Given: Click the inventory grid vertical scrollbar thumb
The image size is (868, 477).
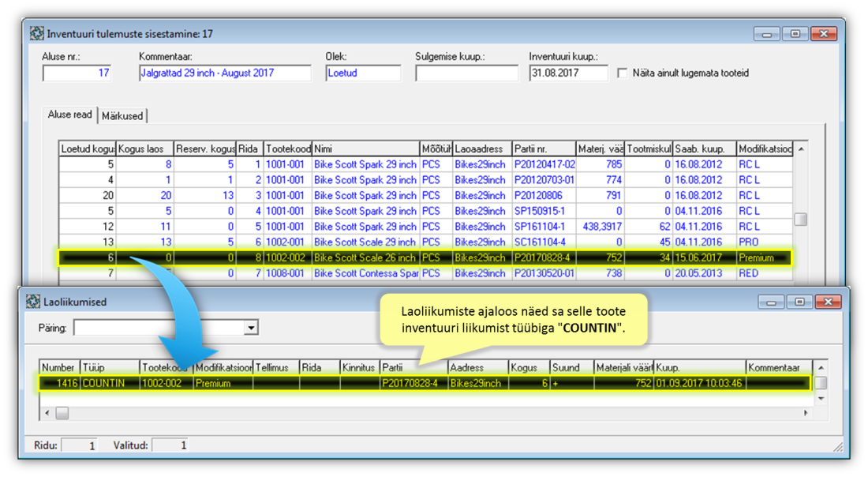Looking at the screenshot, I should (800, 220).
